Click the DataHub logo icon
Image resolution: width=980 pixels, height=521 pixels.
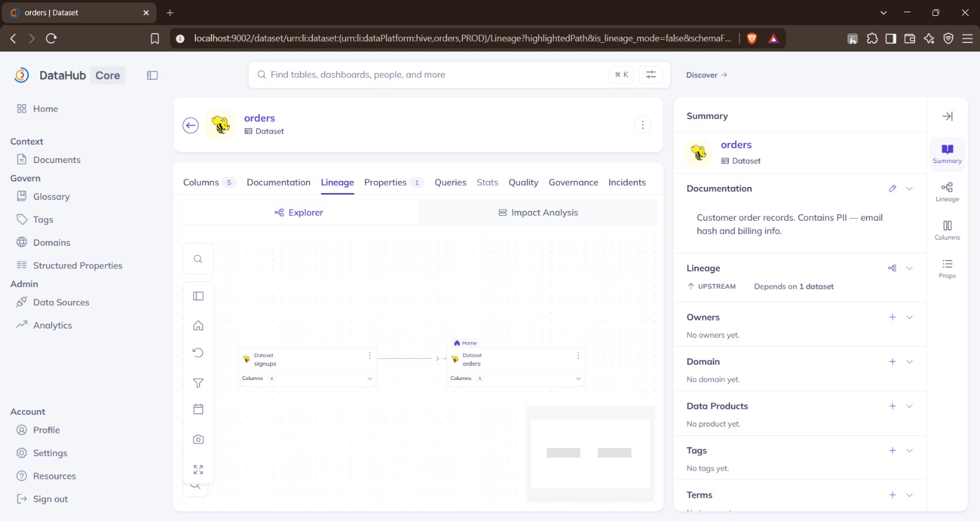point(21,75)
